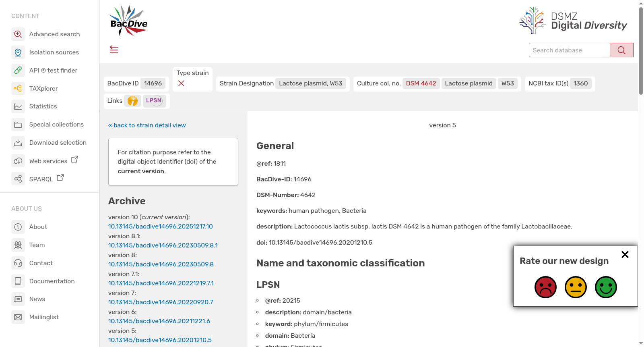The image size is (644, 347).
Task: Open Isolation sources menu item
Action: click(54, 52)
